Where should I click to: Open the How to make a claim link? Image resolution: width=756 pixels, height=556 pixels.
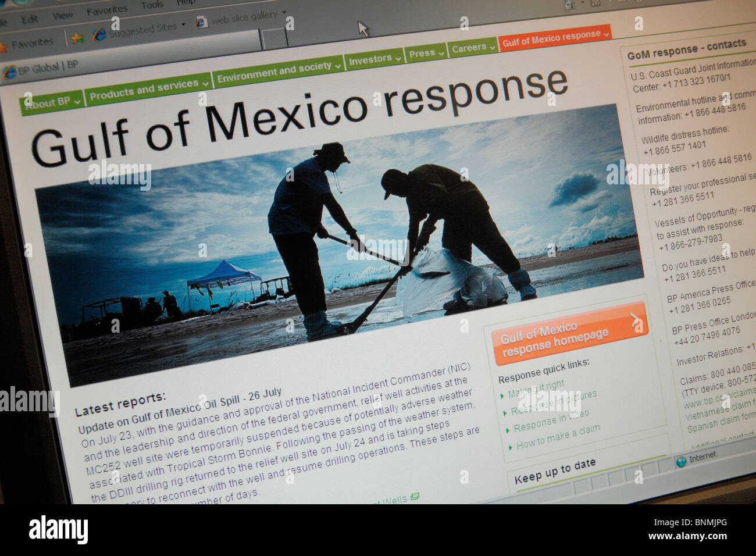click(x=558, y=437)
